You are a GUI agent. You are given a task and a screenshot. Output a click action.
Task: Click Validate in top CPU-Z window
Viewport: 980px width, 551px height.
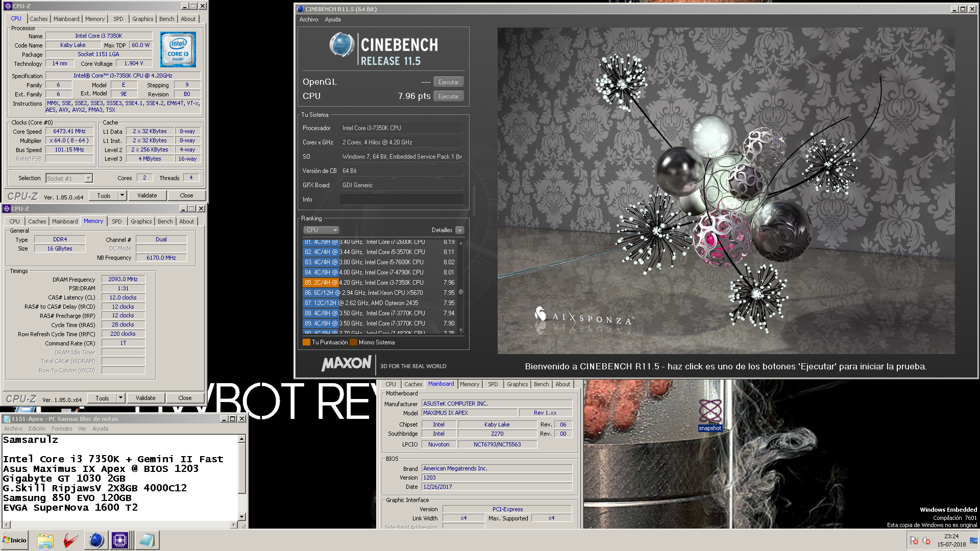click(x=147, y=195)
